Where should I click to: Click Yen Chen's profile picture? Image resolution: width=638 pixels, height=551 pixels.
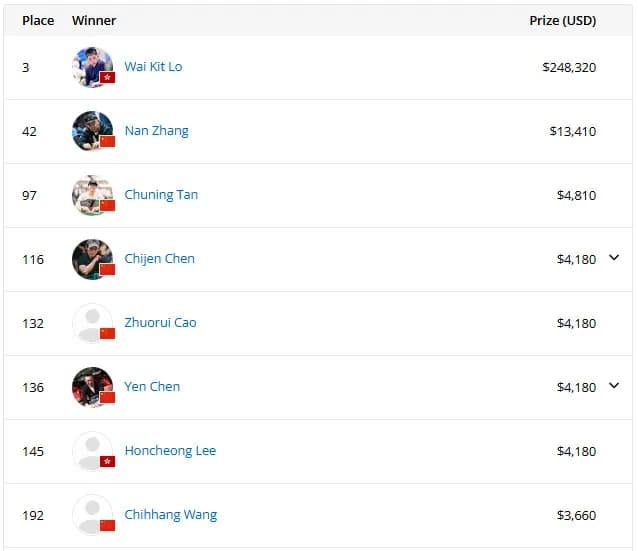pyautogui.click(x=92, y=387)
